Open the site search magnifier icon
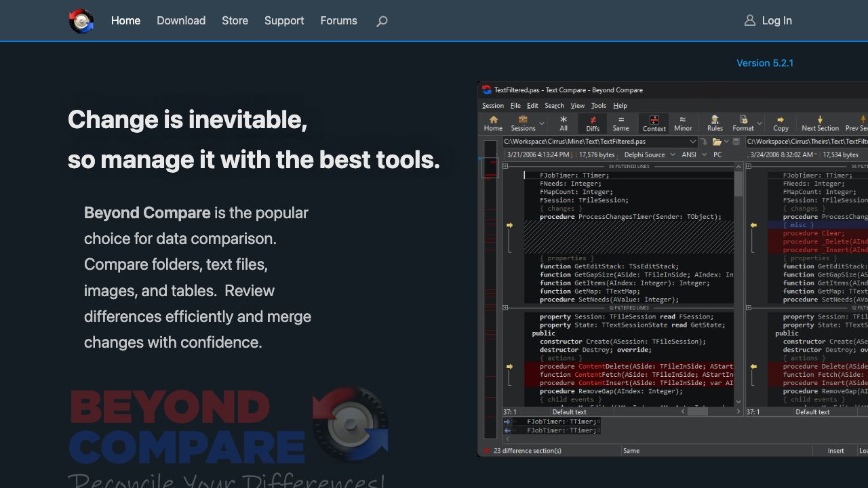The width and height of the screenshot is (868, 488). pyautogui.click(x=382, y=22)
